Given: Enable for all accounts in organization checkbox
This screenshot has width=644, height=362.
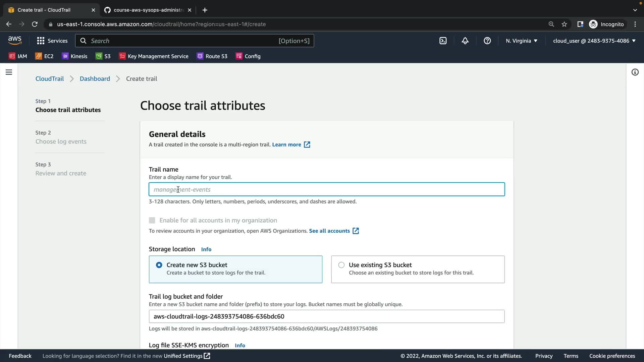Looking at the screenshot, I should (152, 220).
